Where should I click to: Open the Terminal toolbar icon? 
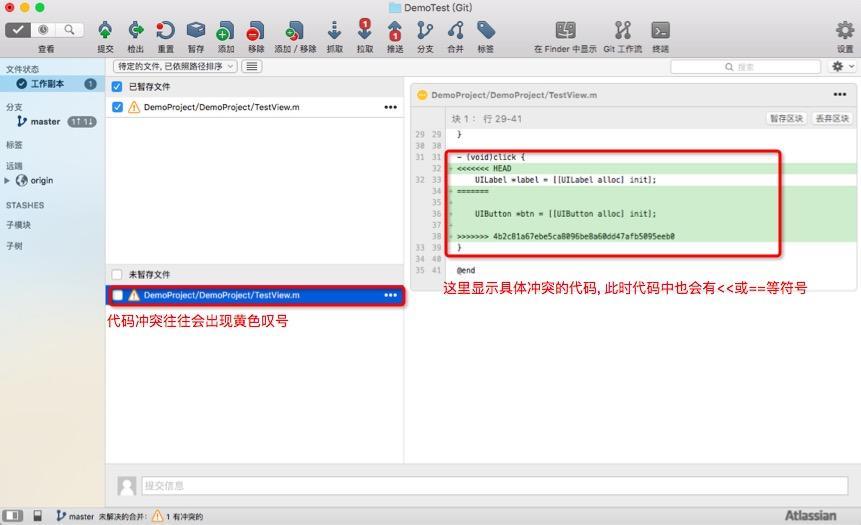660,30
